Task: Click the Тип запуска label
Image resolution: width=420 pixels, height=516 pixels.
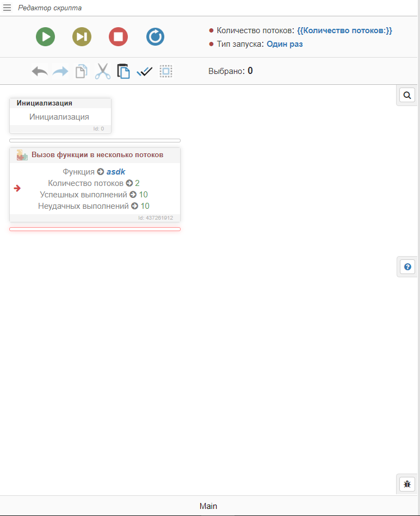Action: pyautogui.click(x=240, y=44)
